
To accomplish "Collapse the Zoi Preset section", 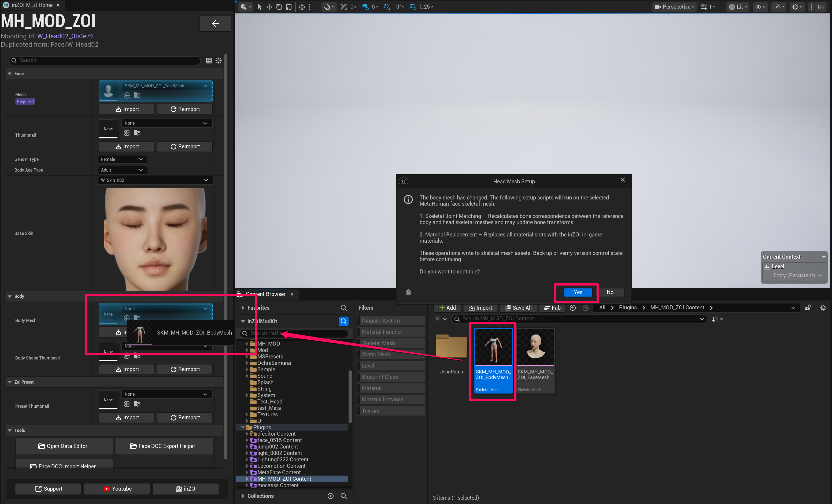I will point(9,382).
